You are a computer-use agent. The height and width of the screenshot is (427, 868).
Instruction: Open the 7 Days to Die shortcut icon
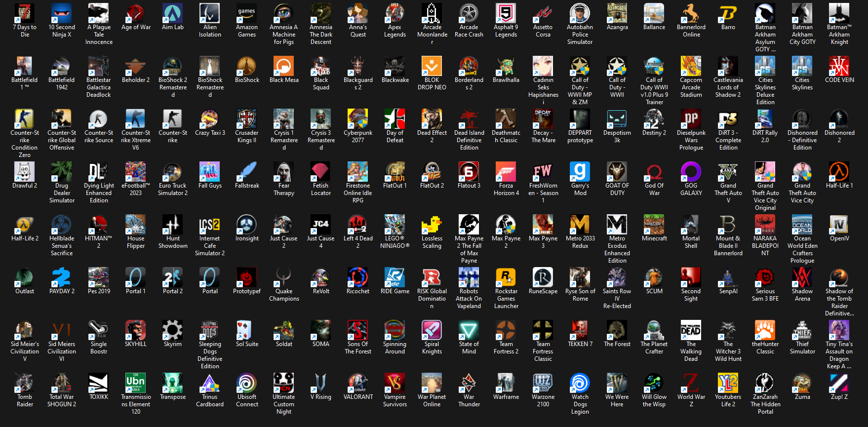pyautogui.click(x=25, y=13)
